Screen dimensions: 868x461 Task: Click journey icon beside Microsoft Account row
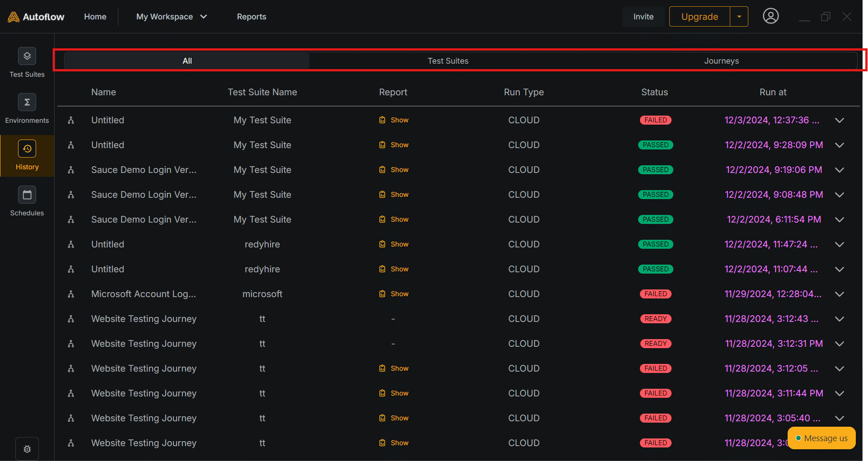click(x=71, y=294)
